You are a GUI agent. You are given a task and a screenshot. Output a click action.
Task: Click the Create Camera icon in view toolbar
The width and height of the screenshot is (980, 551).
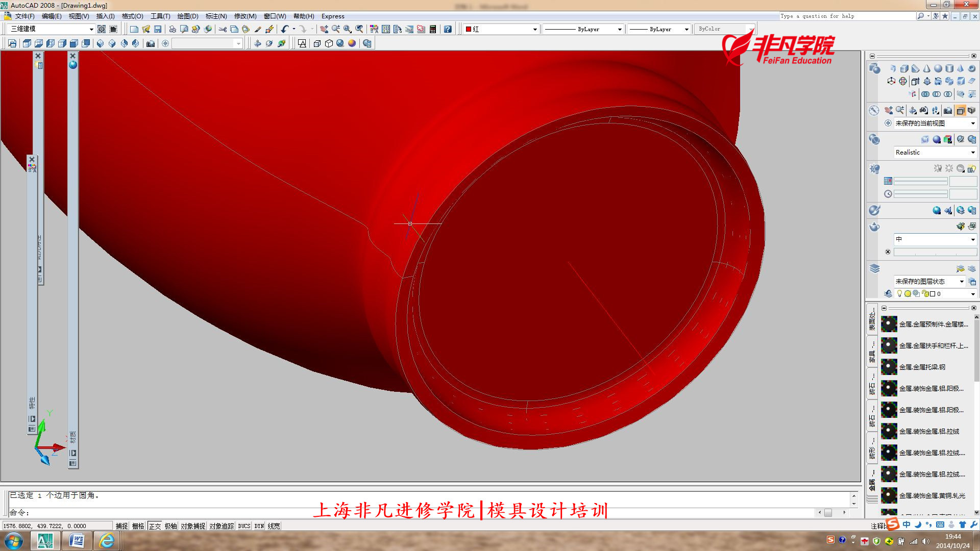tap(151, 43)
